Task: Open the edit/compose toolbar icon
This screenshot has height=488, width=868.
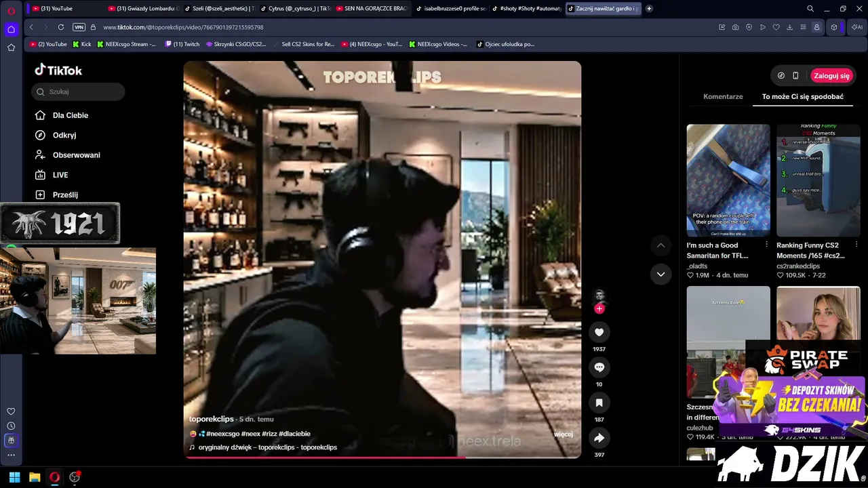Action: (722, 27)
